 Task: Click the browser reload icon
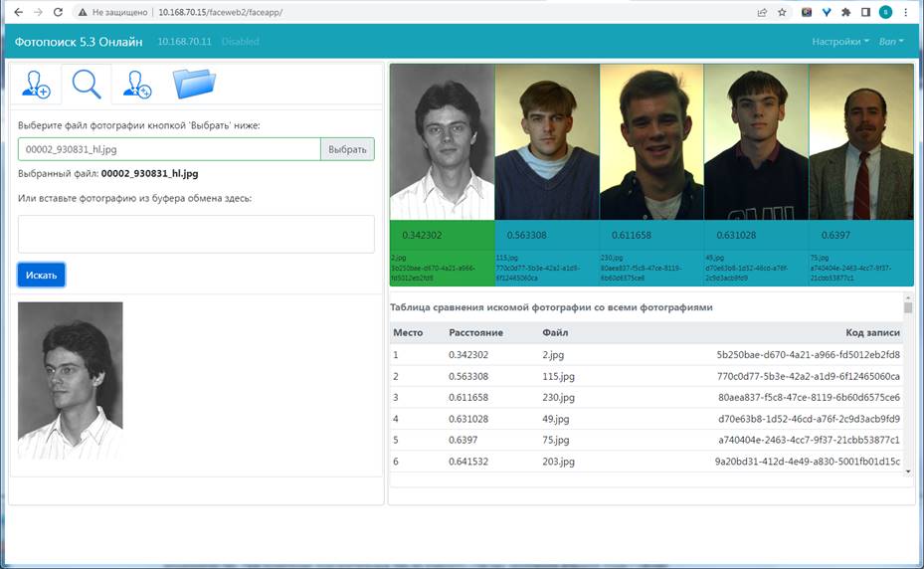click(58, 13)
